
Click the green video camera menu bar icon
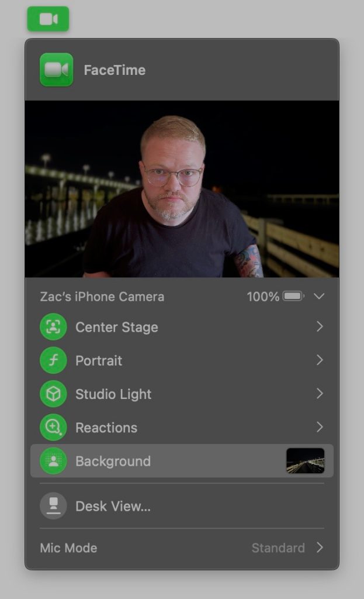pos(48,19)
